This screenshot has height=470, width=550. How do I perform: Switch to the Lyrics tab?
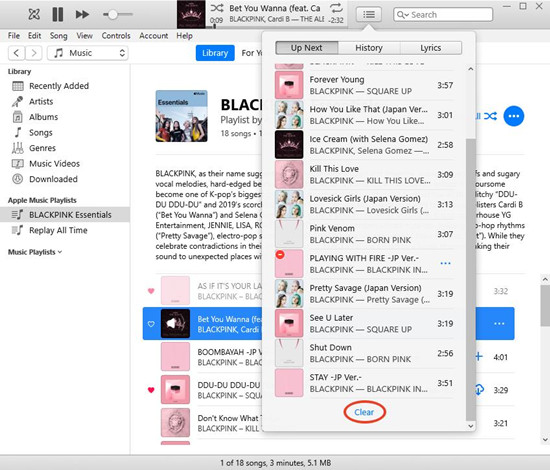(431, 48)
